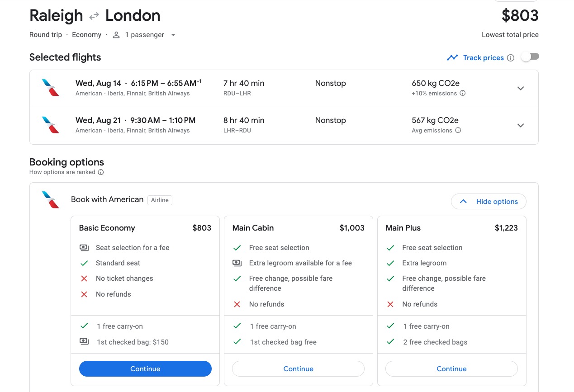Click the fee icon beside "Seat selection for a fee"
574x392 pixels.
click(84, 247)
